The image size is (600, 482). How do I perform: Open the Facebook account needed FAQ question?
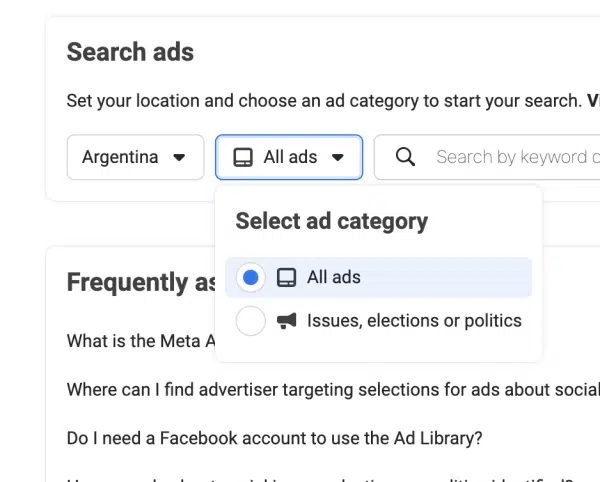tap(274, 438)
